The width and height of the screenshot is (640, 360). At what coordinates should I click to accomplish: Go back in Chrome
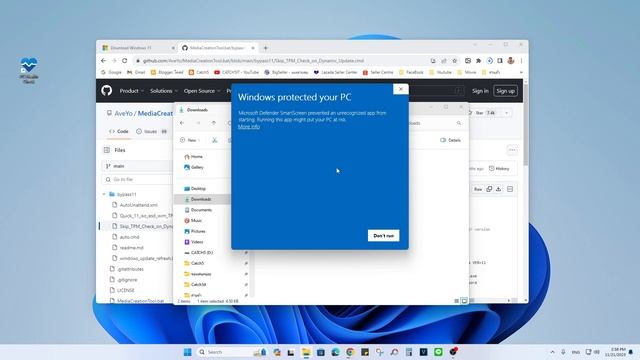click(x=103, y=60)
